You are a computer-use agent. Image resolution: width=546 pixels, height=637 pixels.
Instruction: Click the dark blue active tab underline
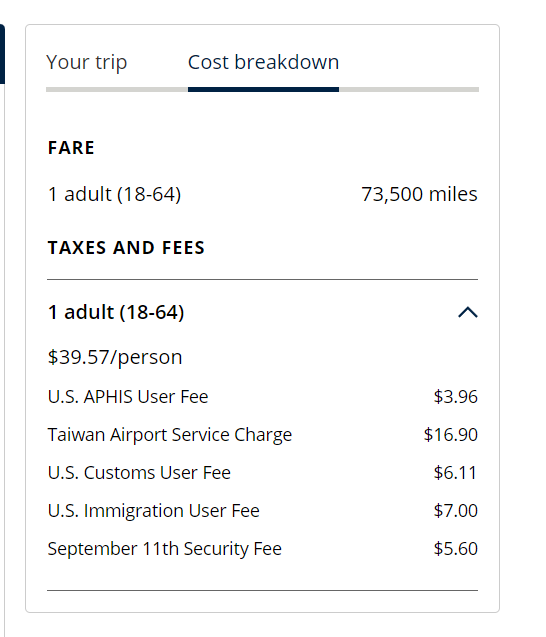263,89
